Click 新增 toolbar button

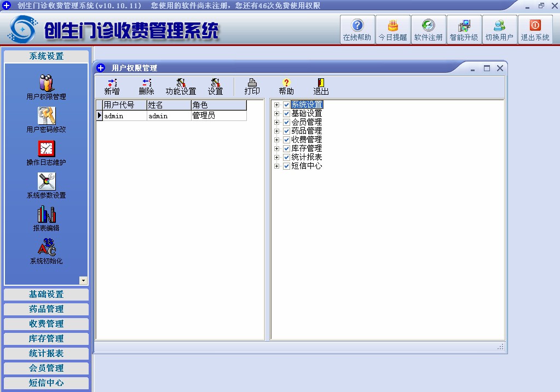(112, 87)
